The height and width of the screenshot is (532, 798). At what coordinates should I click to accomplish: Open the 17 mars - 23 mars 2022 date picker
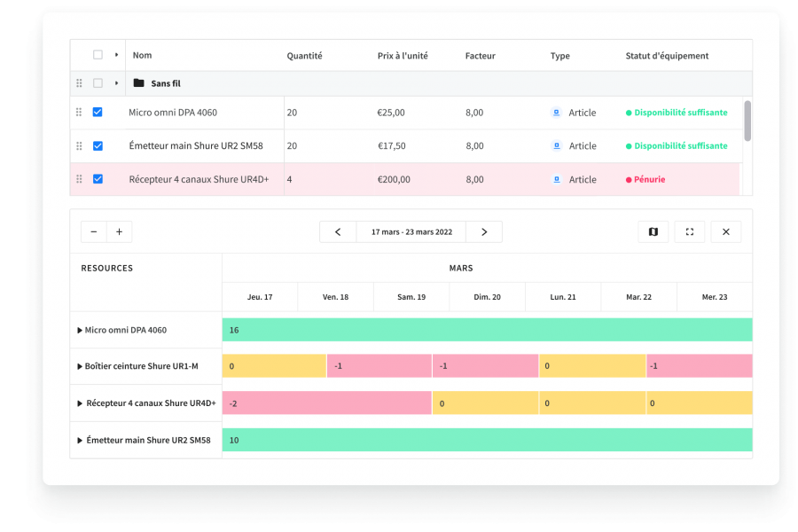click(x=411, y=232)
